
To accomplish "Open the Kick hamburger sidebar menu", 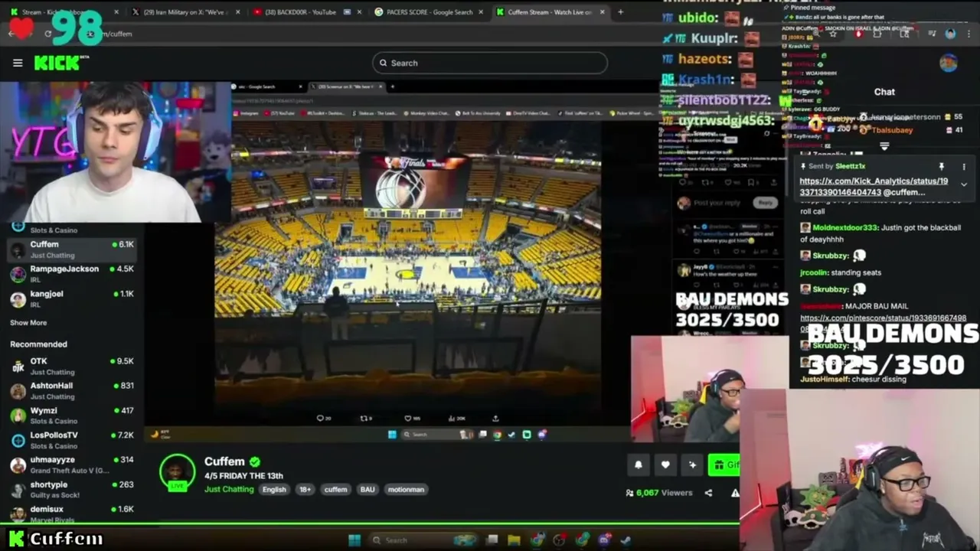I will pos(18,63).
